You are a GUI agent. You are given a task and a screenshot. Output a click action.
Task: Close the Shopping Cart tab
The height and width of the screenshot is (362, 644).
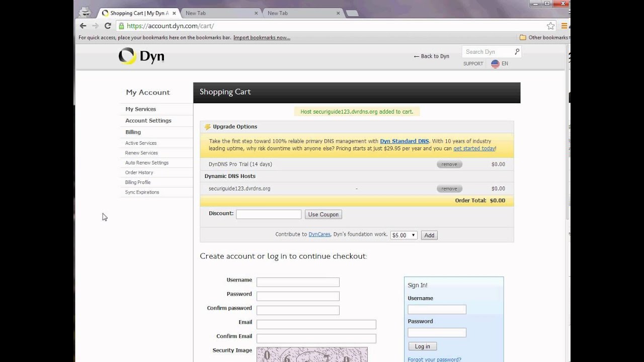(x=175, y=13)
